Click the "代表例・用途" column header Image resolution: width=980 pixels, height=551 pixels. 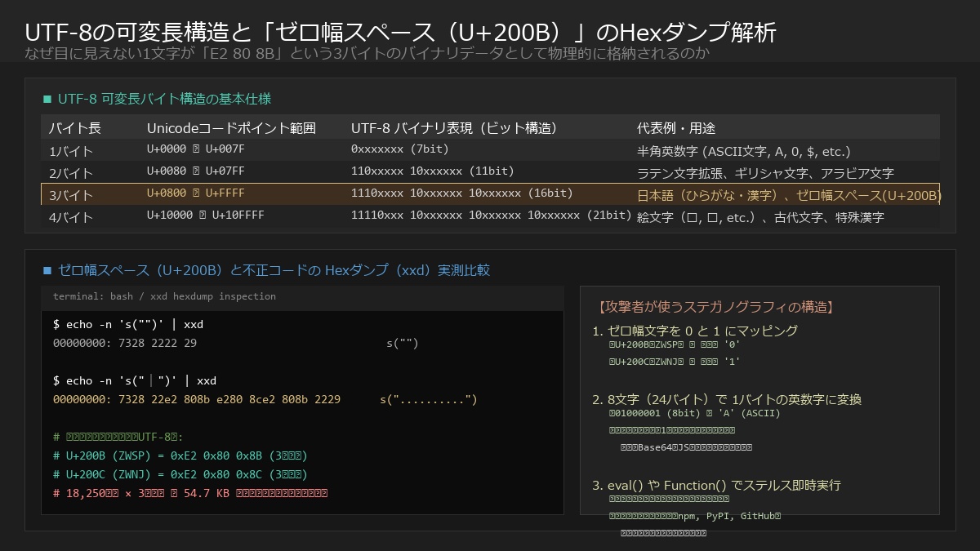pos(676,128)
